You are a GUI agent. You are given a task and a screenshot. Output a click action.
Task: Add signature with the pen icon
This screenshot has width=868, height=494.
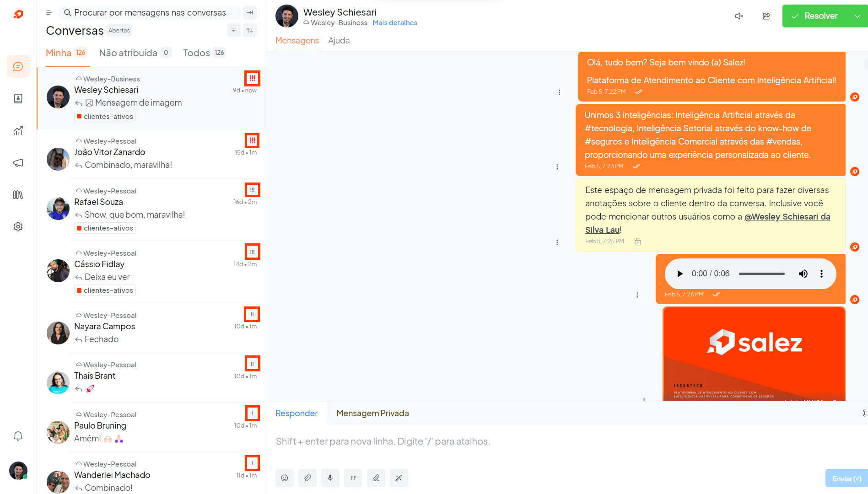coord(376,478)
